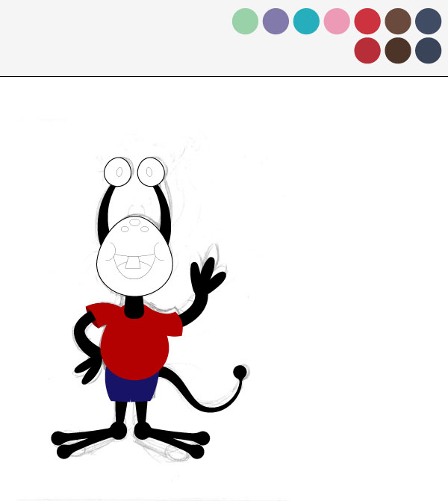Screen dimensions: 448x501
Task: Pick the top-row red color swatch
Action: pos(367,21)
